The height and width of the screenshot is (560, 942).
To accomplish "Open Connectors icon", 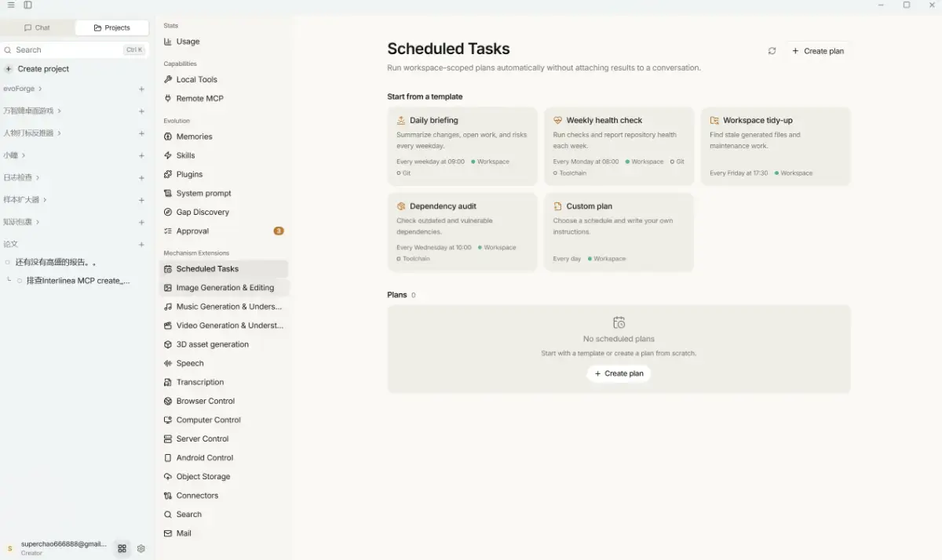I will click(x=168, y=496).
